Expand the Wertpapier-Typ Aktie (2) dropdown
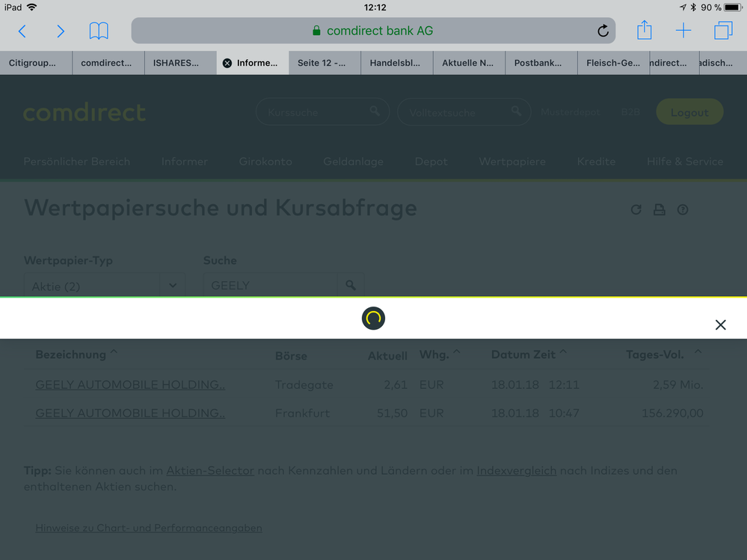The height and width of the screenshot is (560, 747). tap(105, 285)
